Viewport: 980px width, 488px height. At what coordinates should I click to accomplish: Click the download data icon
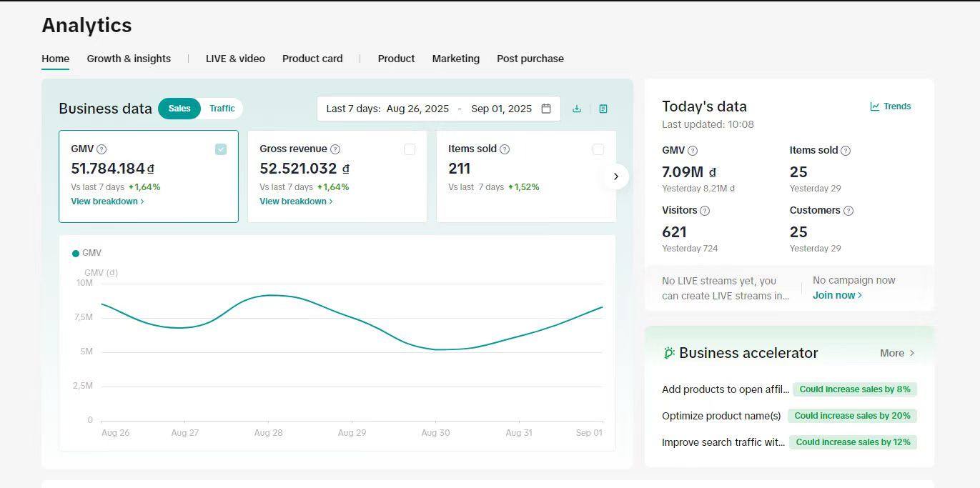pyautogui.click(x=577, y=109)
